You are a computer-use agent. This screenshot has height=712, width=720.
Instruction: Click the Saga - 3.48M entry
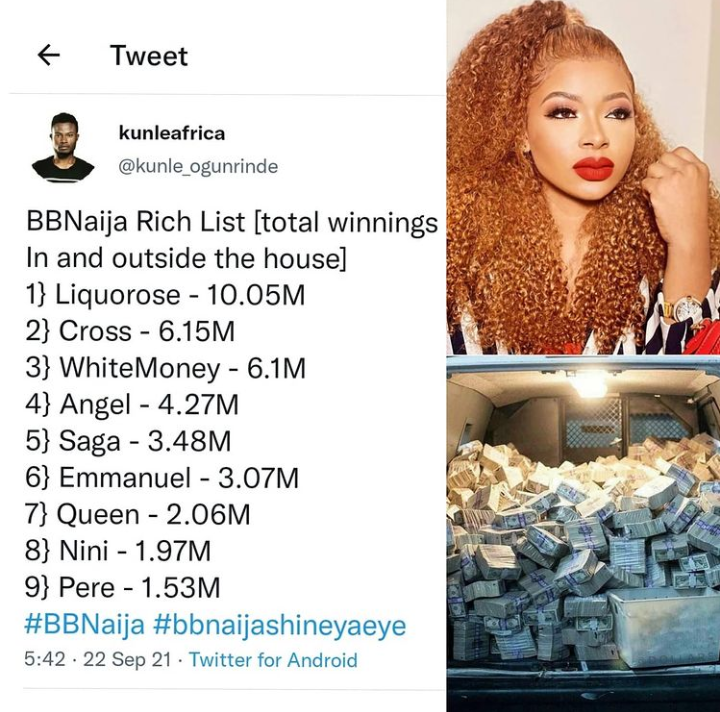click(128, 441)
